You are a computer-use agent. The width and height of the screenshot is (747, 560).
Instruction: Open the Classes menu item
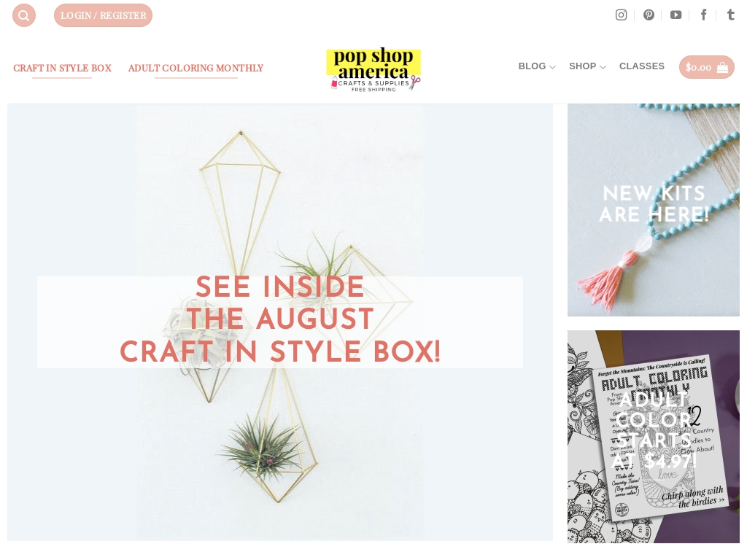point(642,66)
